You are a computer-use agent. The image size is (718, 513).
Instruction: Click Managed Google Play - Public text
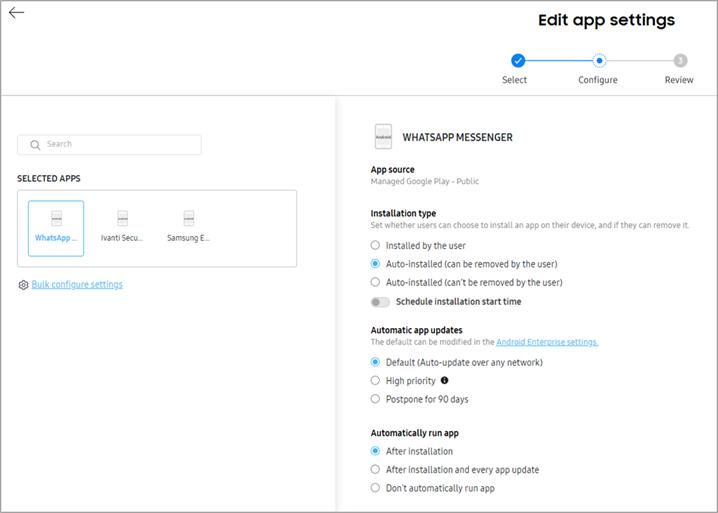pyautogui.click(x=424, y=181)
